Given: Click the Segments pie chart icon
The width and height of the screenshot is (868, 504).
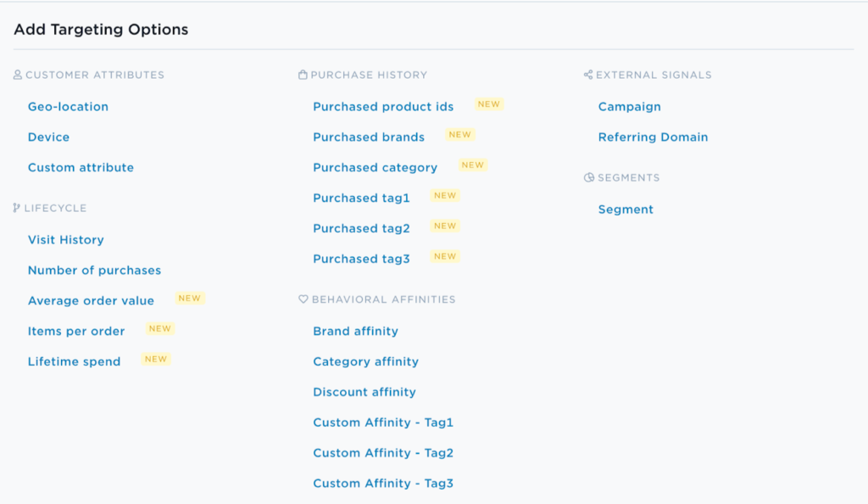Looking at the screenshot, I should pyautogui.click(x=589, y=177).
